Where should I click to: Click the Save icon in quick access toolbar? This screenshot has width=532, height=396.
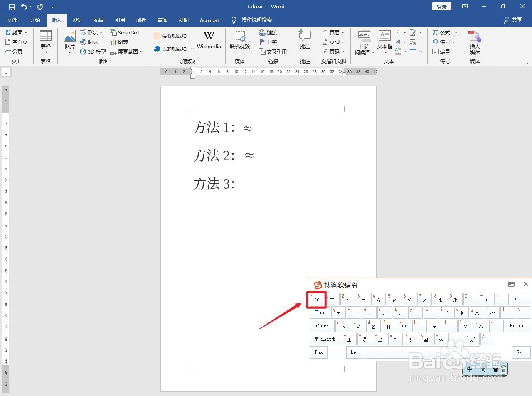(12, 7)
